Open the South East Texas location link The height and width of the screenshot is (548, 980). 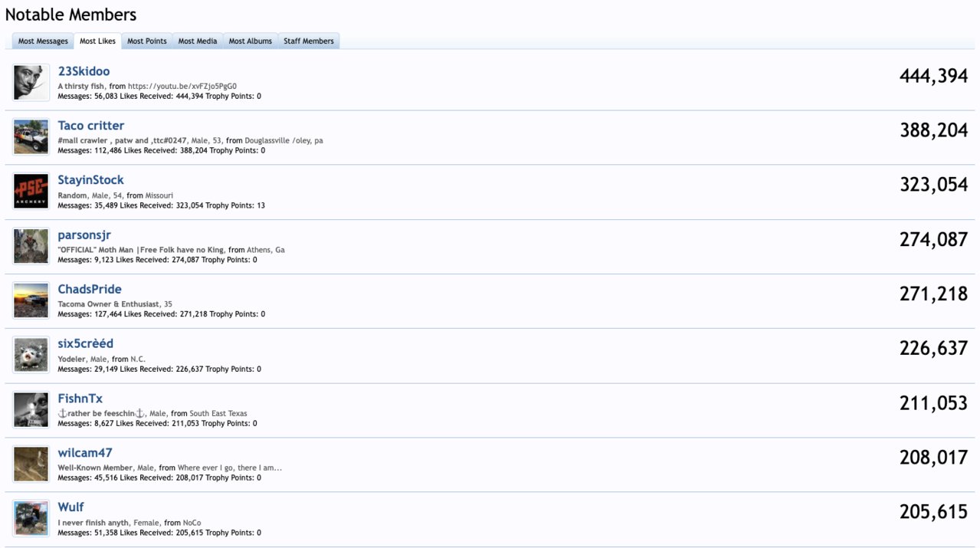pyautogui.click(x=218, y=414)
